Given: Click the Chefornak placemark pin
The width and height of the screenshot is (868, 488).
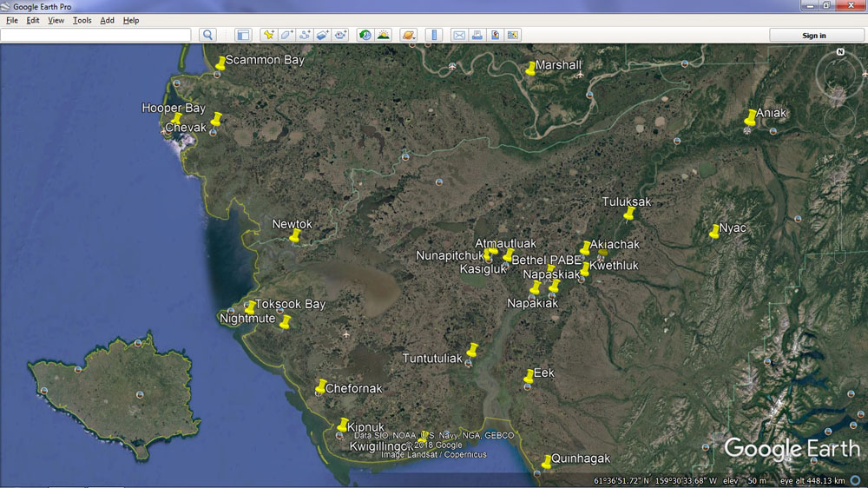Looking at the screenshot, I should coord(320,386).
